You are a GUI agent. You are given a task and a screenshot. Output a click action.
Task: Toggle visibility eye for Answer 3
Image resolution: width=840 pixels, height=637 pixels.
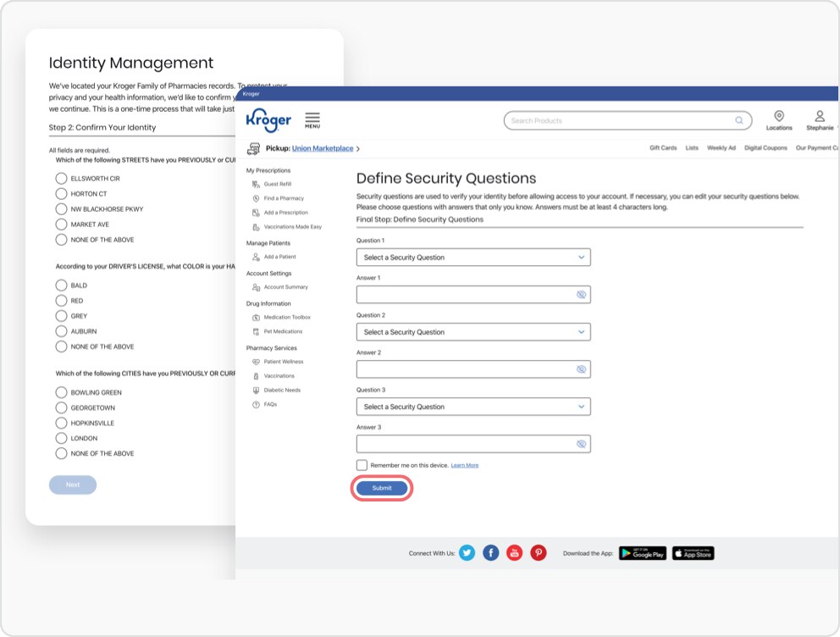[581, 444]
